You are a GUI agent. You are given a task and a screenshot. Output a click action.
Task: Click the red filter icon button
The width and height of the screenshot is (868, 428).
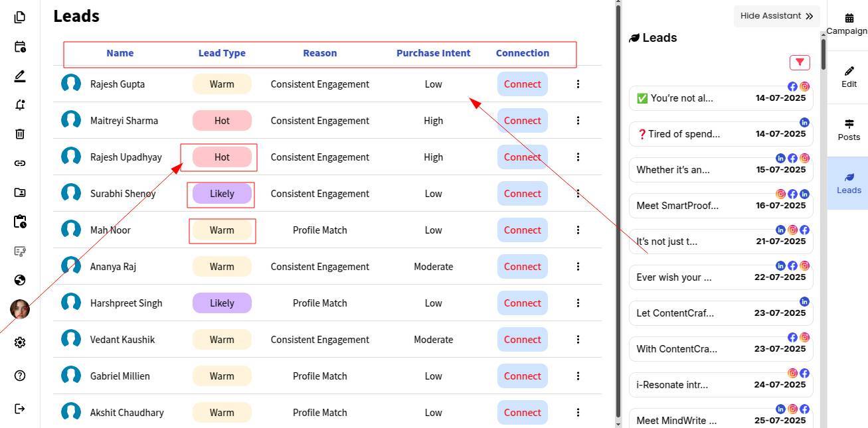[800, 62]
